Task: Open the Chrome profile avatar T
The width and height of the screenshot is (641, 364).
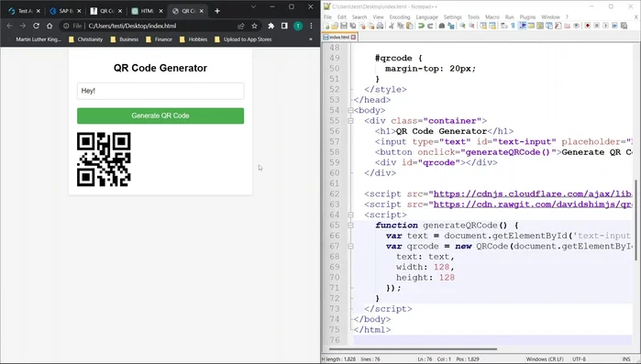Action: 298,26
